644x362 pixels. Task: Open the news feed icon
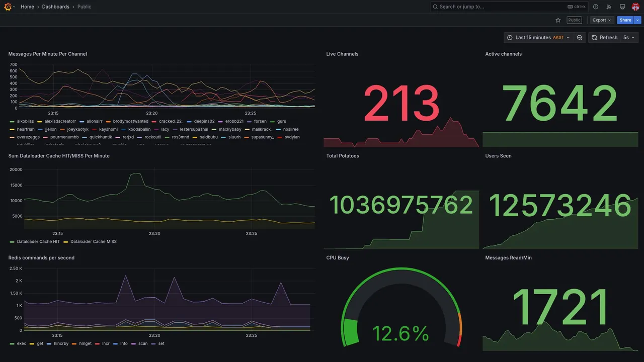point(609,7)
